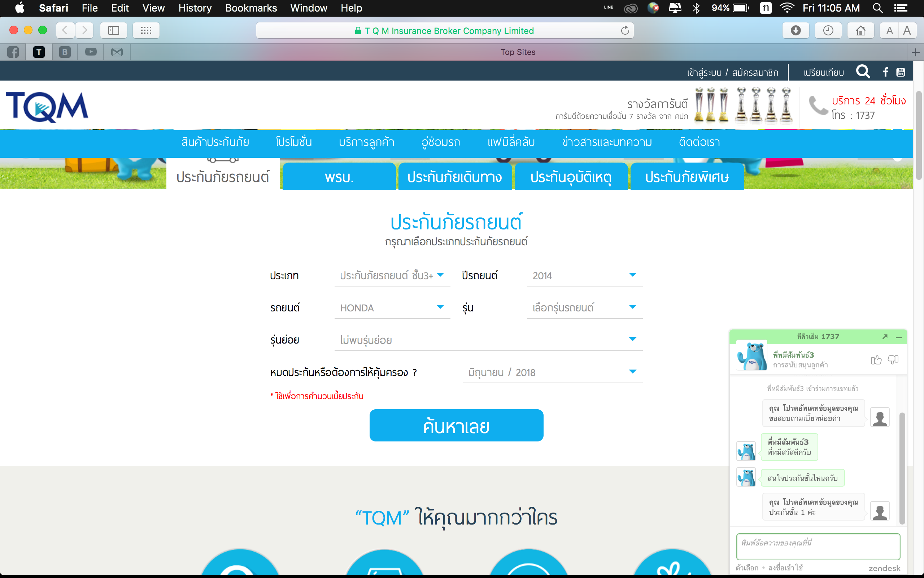Click the site search magnifier icon

pyautogui.click(x=863, y=72)
